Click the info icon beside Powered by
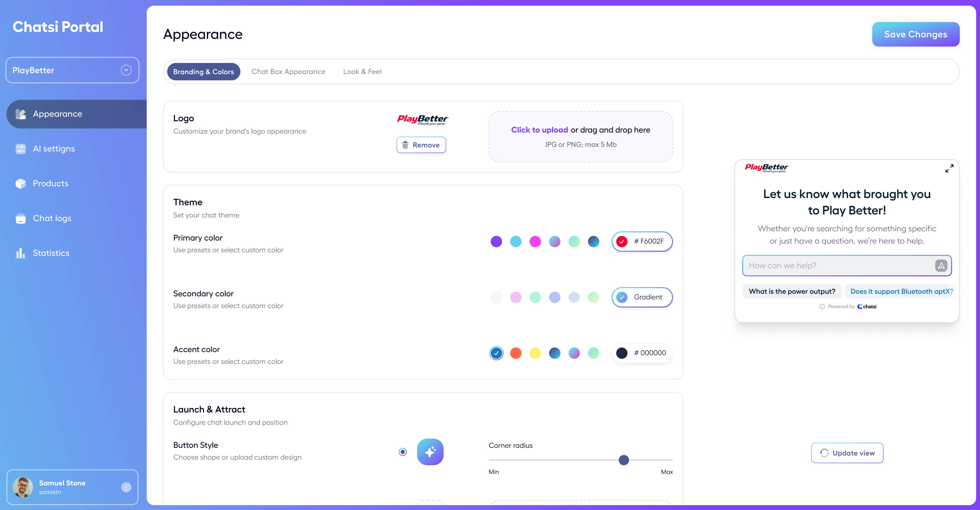Viewport: 980px width, 510px height. [822, 307]
